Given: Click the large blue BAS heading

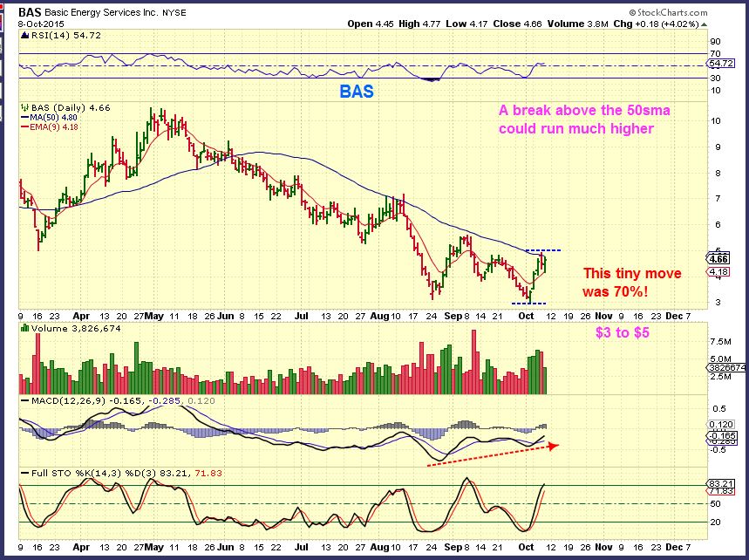Looking at the screenshot, I should pos(357,92).
